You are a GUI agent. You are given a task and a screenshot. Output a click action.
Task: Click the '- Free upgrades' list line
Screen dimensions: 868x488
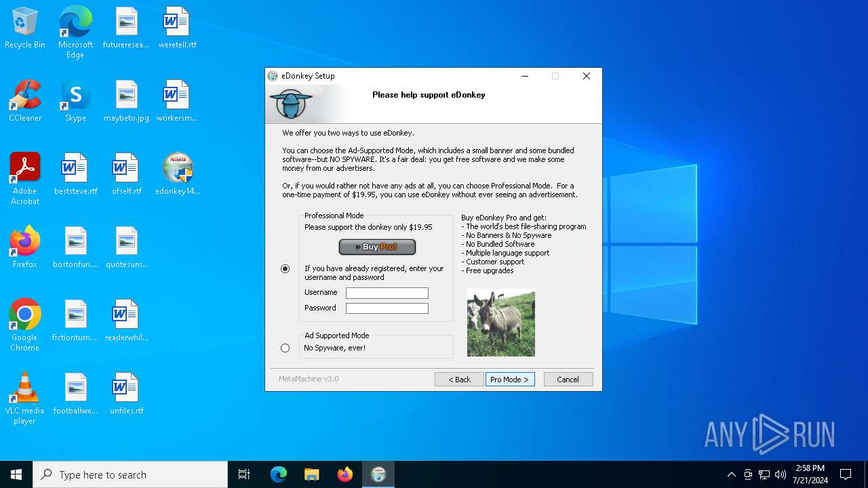(488, 270)
